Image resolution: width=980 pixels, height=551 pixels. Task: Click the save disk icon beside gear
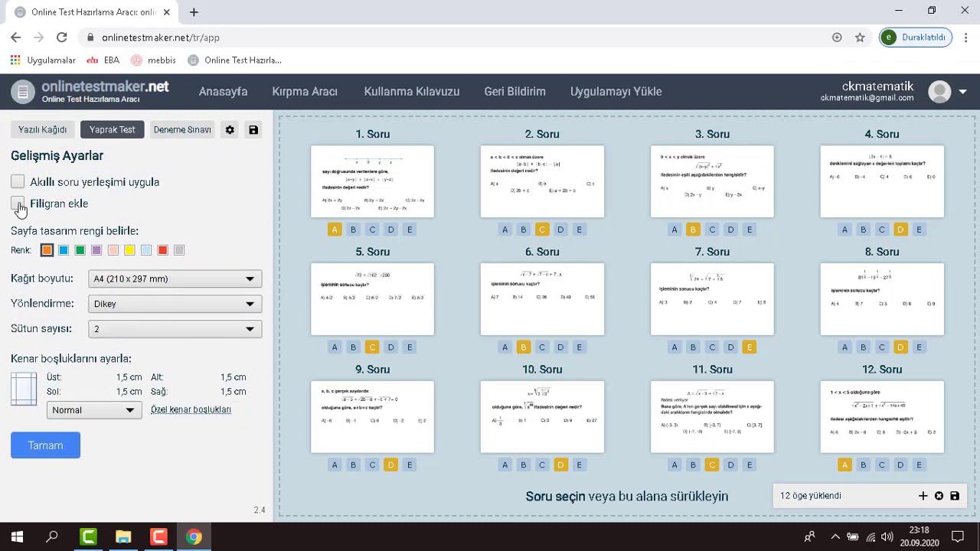tap(253, 130)
